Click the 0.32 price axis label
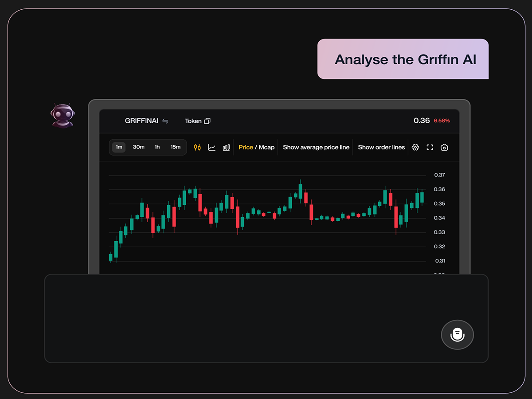532x399 pixels. [440, 246]
